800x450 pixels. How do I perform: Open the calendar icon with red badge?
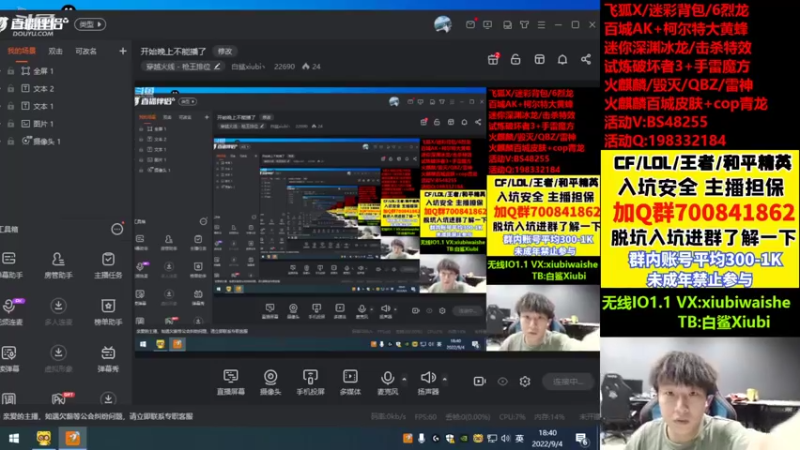point(493,59)
